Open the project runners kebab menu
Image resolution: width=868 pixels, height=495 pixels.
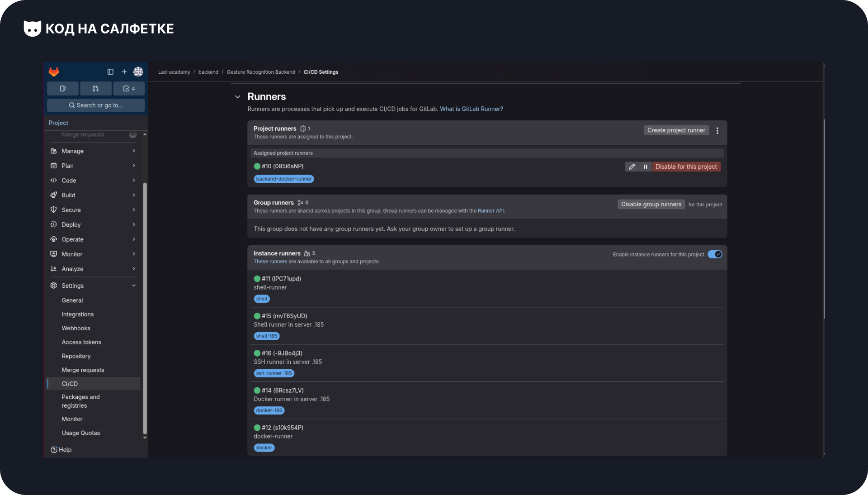[x=717, y=131]
